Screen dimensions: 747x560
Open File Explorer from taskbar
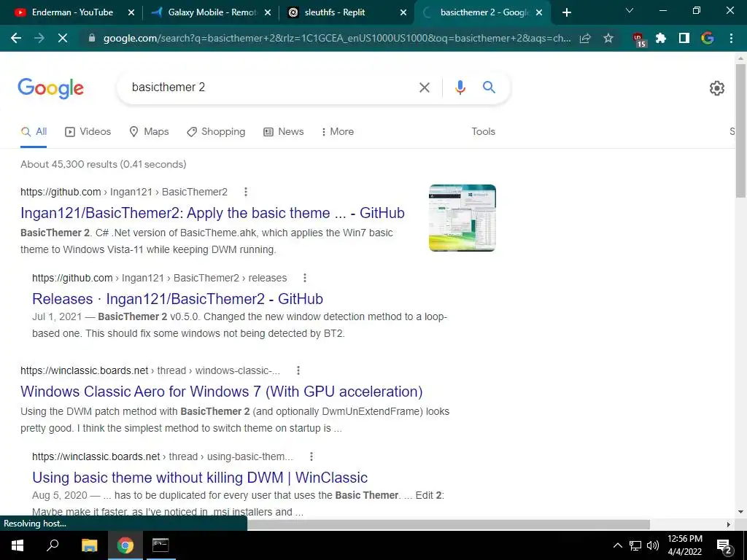tap(89, 545)
